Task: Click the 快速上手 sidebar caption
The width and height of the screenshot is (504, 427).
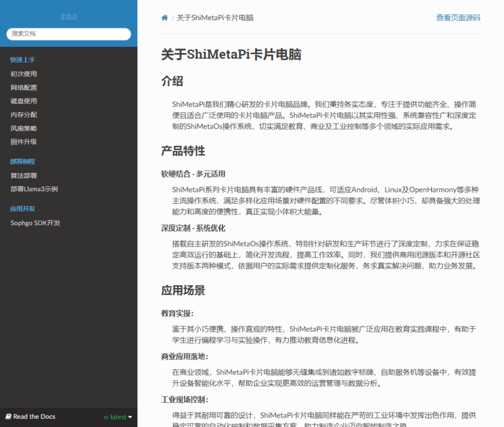Action: click(x=23, y=60)
